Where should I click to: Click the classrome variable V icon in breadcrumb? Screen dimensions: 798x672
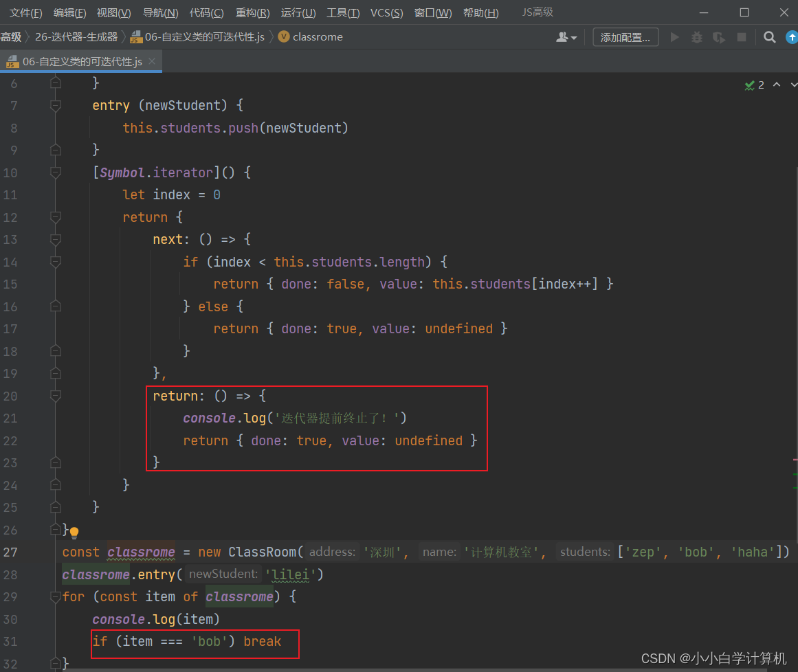point(284,36)
